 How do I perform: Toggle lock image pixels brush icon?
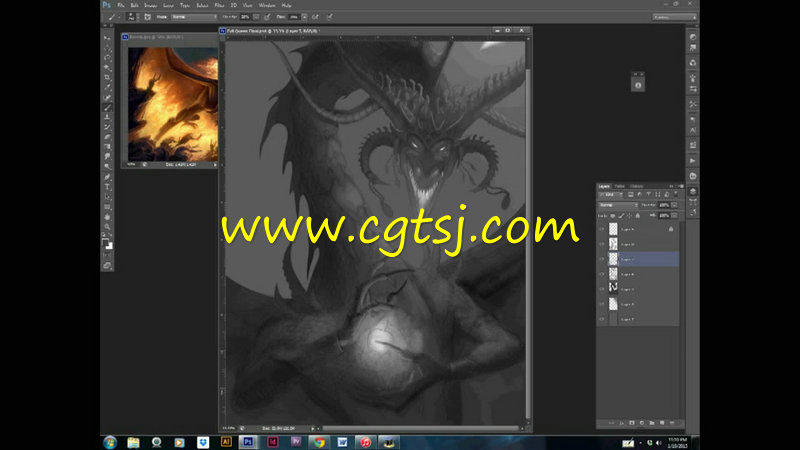(621, 216)
